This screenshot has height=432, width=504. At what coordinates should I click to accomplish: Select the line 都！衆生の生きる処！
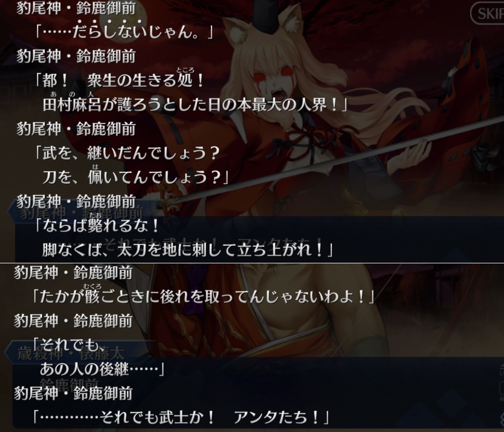click(x=120, y=80)
